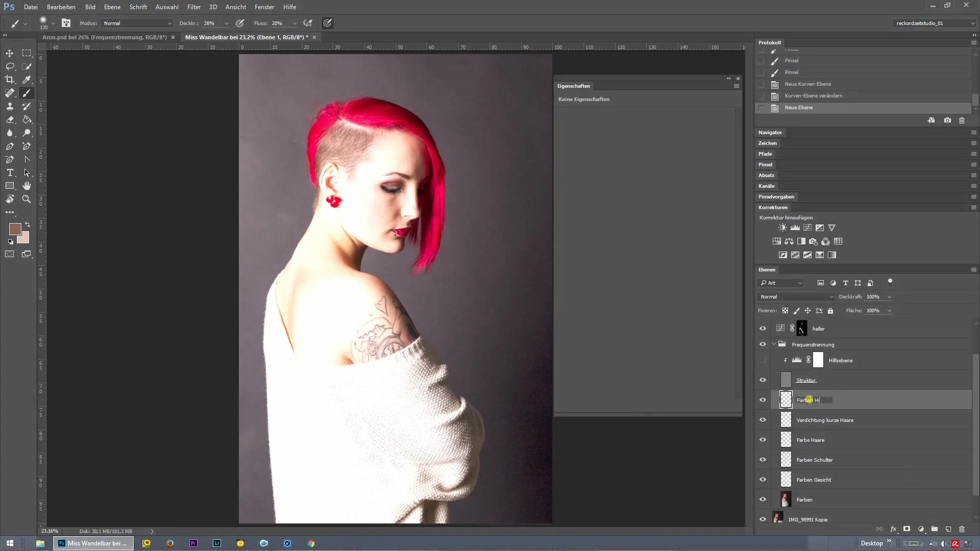The image size is (980, 551).
Task: Select the Hand tool
Action: [x=27, y=186]
